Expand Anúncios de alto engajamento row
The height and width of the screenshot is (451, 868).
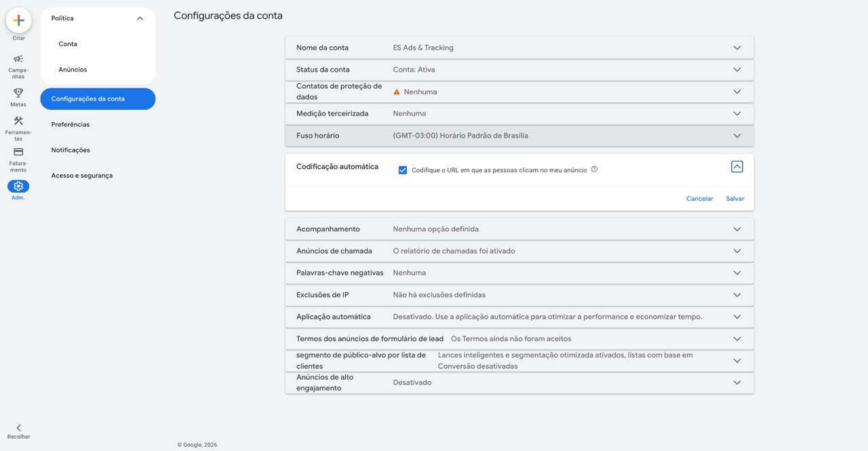click(519, 383)
